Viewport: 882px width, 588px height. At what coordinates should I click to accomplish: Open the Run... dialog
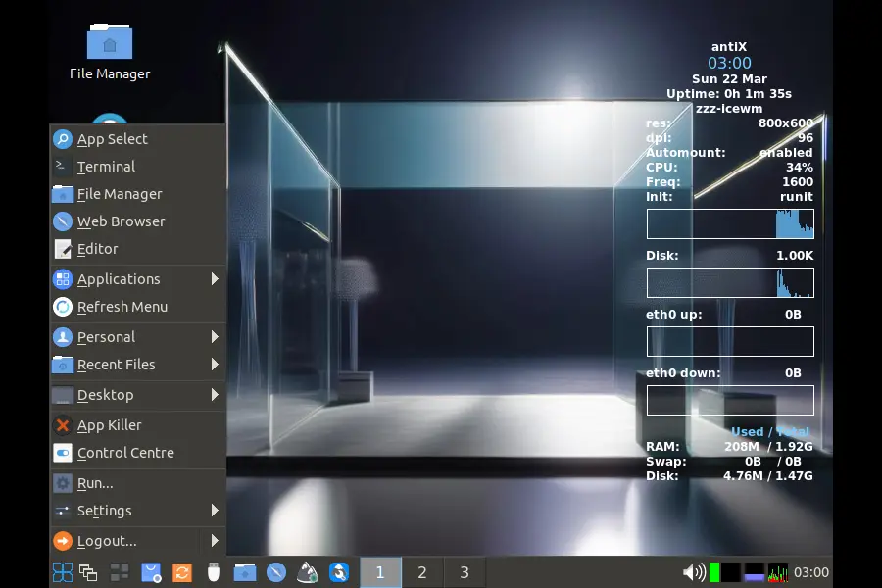[x=92, y=482]
